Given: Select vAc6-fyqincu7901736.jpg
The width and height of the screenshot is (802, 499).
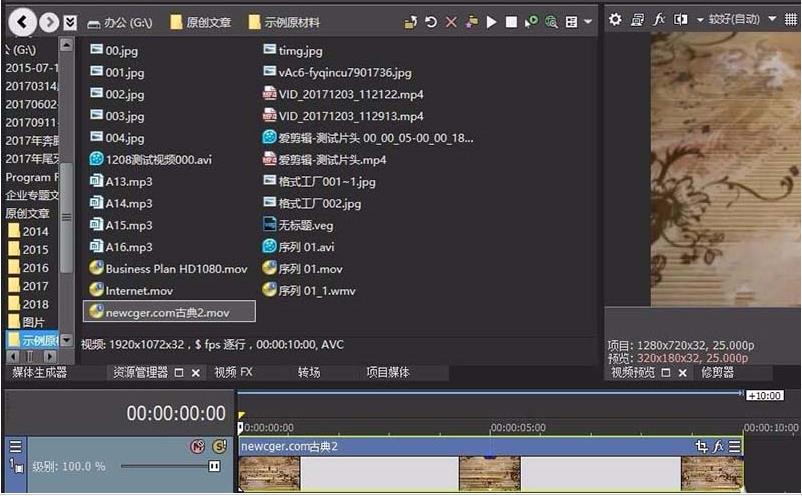Looking at the screenshot, I should coord(337,72).
